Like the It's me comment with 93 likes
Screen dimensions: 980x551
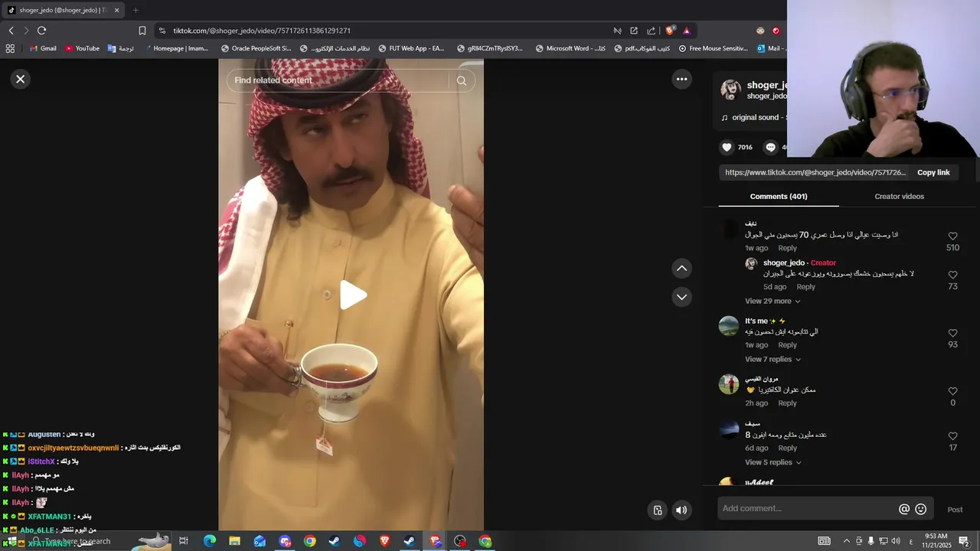tap(952, 333)
